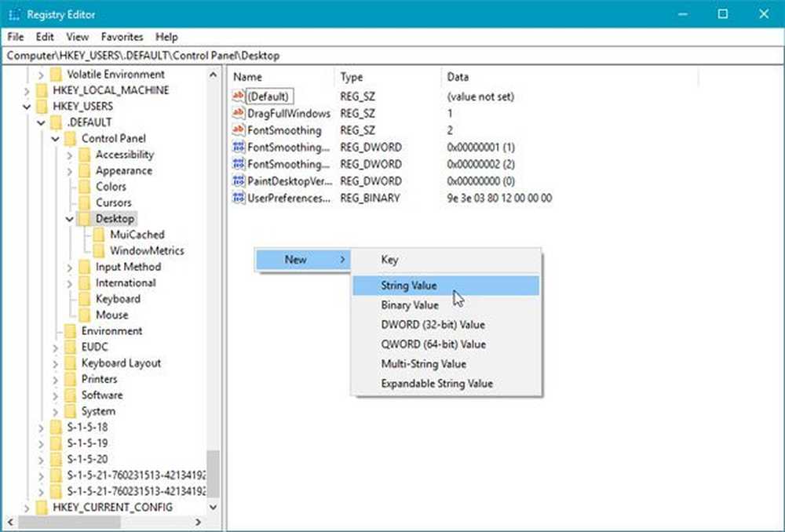Open the Favorites menu

pyautogui.click(x=122, y=37)
